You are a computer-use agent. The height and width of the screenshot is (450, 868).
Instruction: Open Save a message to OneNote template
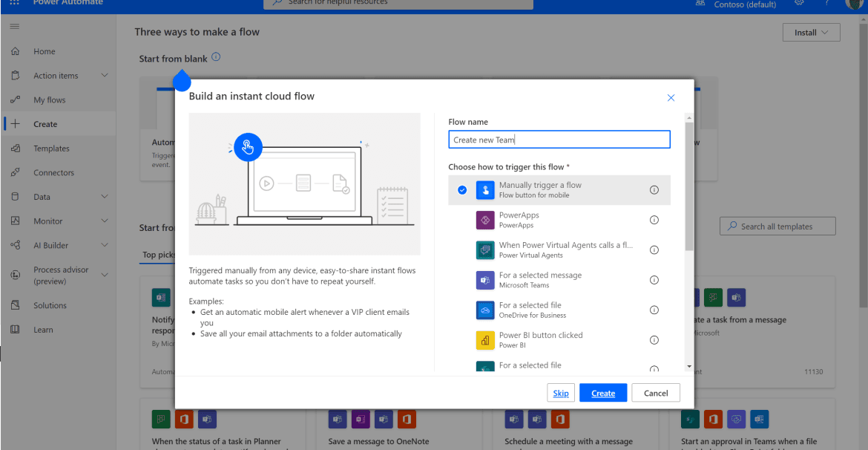coord(378,442)
